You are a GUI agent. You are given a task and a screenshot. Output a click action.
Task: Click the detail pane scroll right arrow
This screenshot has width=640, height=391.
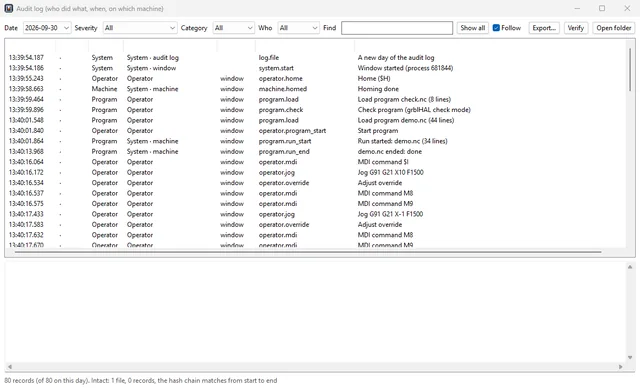click(620, 367)
